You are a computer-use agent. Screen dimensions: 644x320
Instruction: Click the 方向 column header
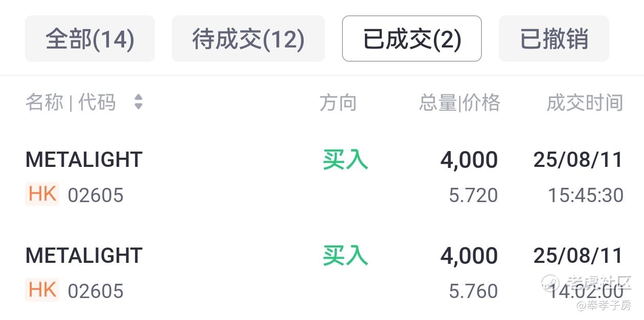[338, 103]
